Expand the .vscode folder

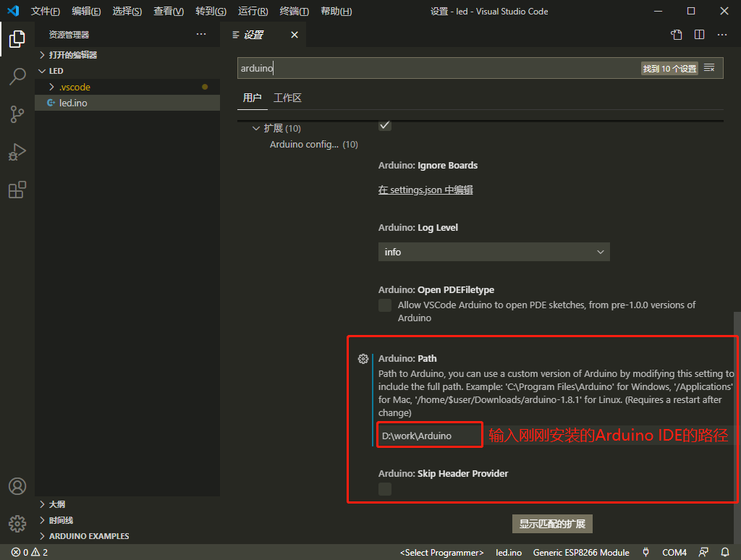pos(75,87)
